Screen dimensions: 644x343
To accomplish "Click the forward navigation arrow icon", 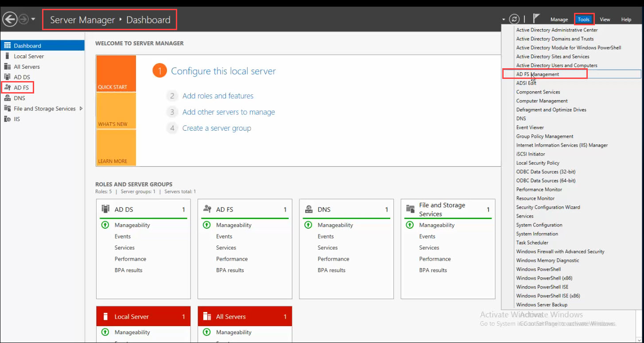I will tap(23, 19).
